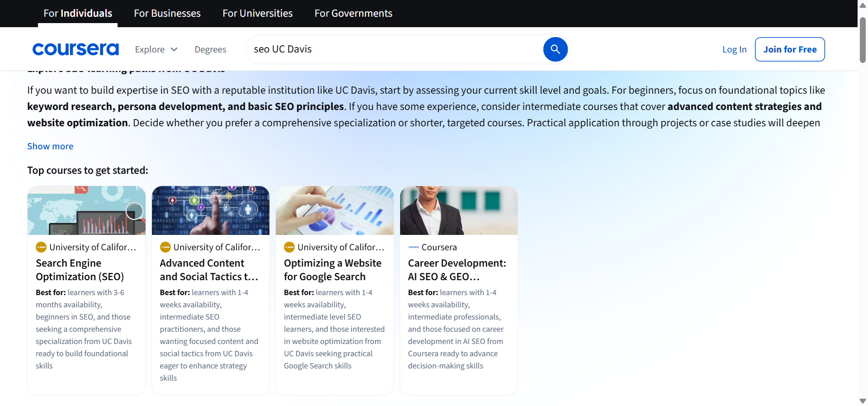
Task: Click the UC Davis icon on the Advanced Content card
Action: point(165,247)
